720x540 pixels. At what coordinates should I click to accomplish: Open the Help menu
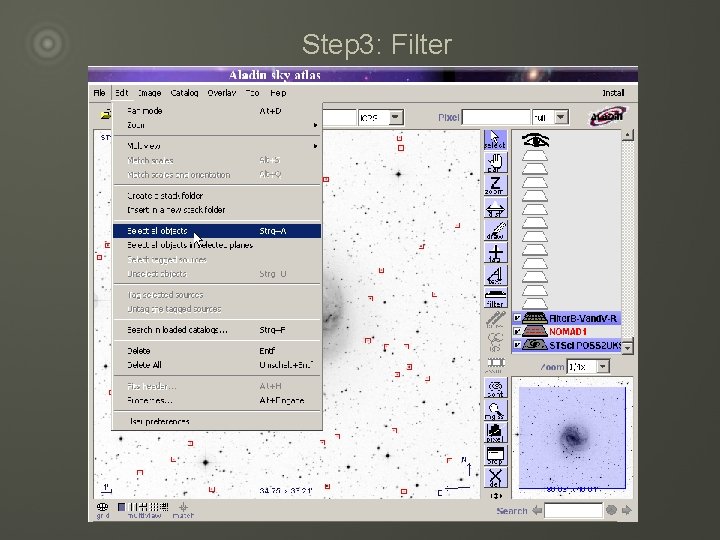[278, 93]
